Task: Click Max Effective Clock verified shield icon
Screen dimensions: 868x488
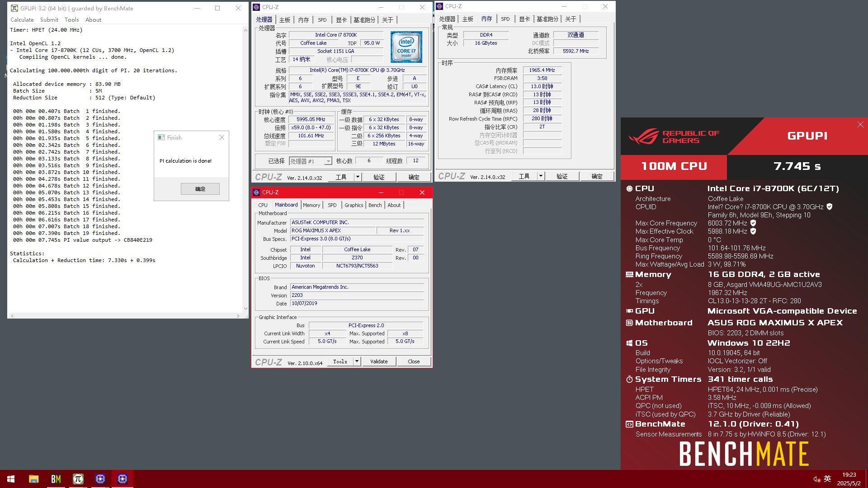Action: click(x=753, y=231)
